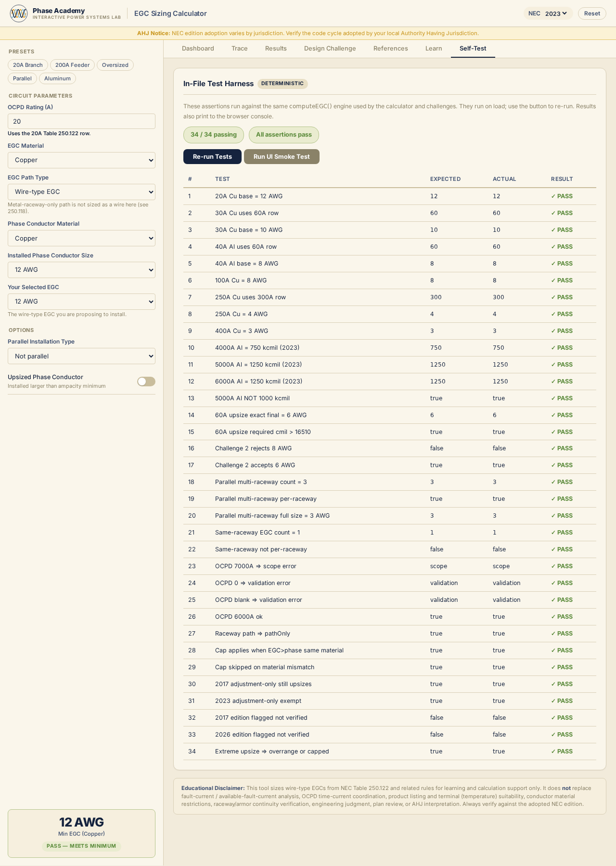Click test row "40A Al base = 8 AWG"
Viewport: 616px width, 866px height.
390,264
